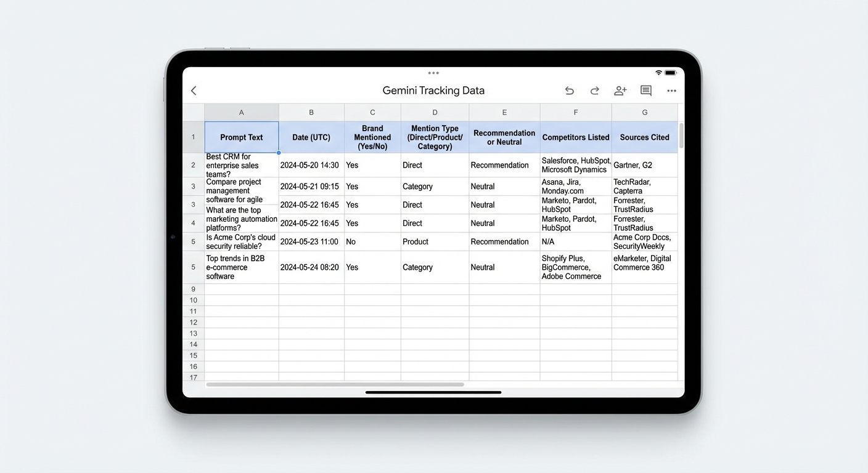
Task: Select column D header
Action: [435, 112]
